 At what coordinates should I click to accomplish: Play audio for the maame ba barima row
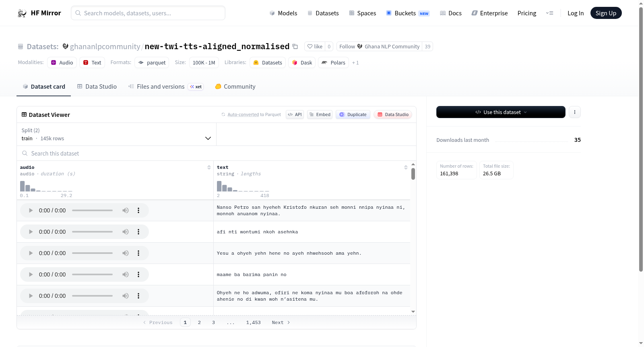[x=31, y=274]
